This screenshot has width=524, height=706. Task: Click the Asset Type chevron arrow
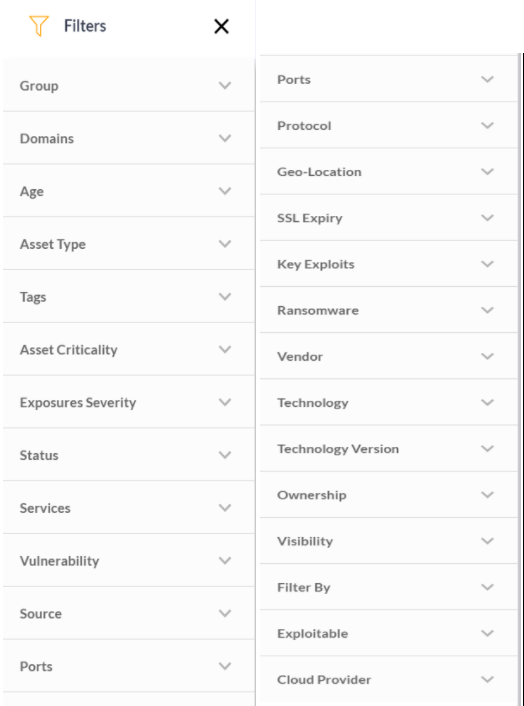tap(225, 244)
